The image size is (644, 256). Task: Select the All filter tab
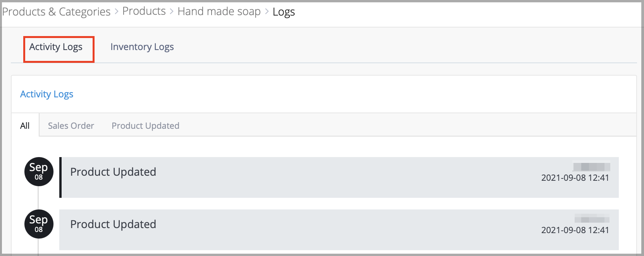[25, 125]
